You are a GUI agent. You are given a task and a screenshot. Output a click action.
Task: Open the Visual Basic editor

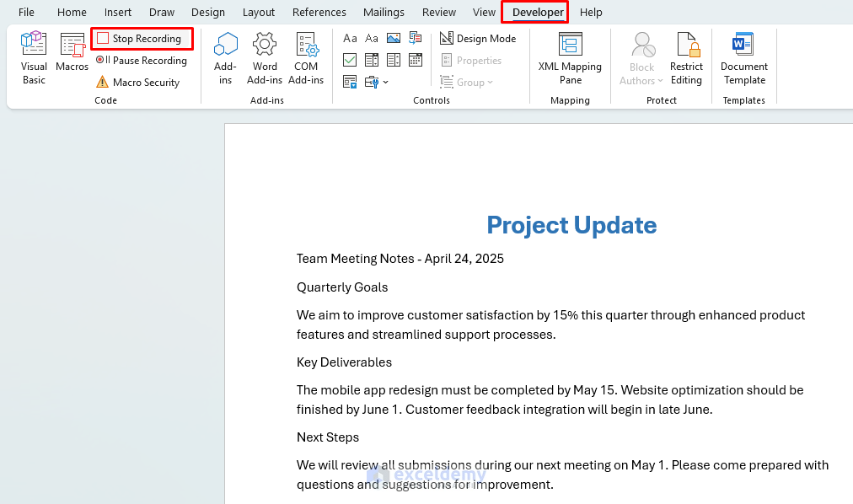pos(34,57)
